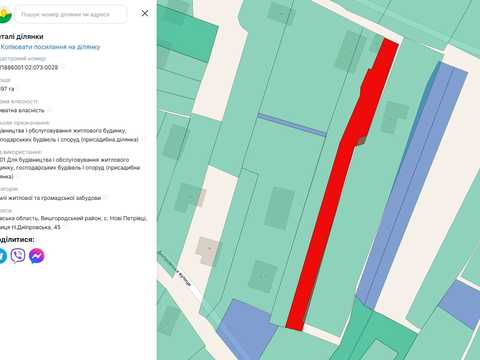This screenshot has height=360, width=480.
Task: Click the area value ending '97 га'
Action: click(7, 89)
